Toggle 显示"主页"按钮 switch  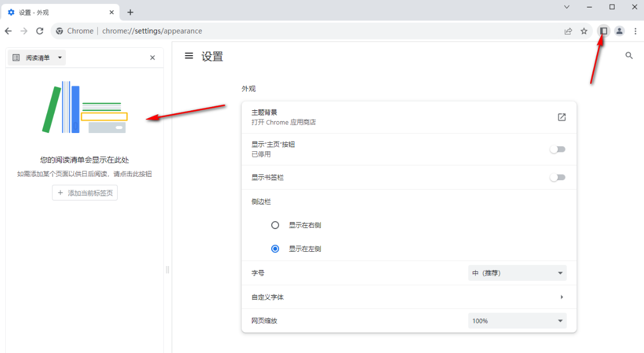(558, 149)
